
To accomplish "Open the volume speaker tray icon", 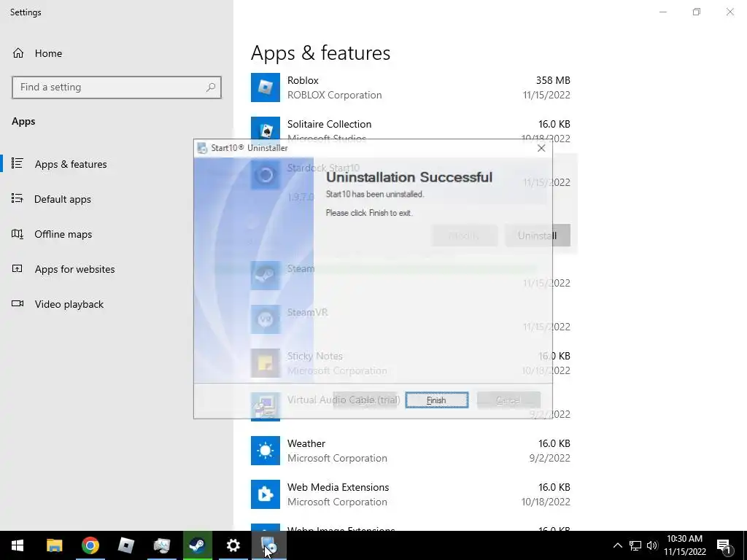I will click(652, 545).
